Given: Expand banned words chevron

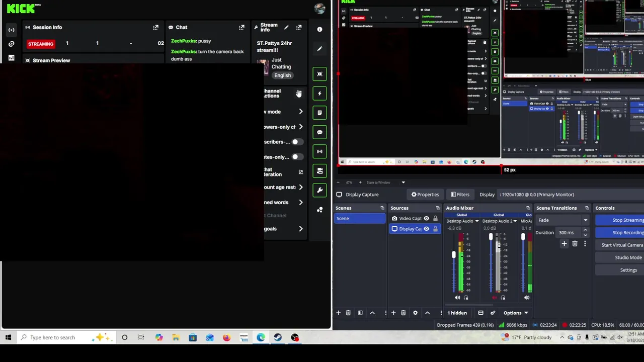Looking at the screenshot, I should point(300,202).
